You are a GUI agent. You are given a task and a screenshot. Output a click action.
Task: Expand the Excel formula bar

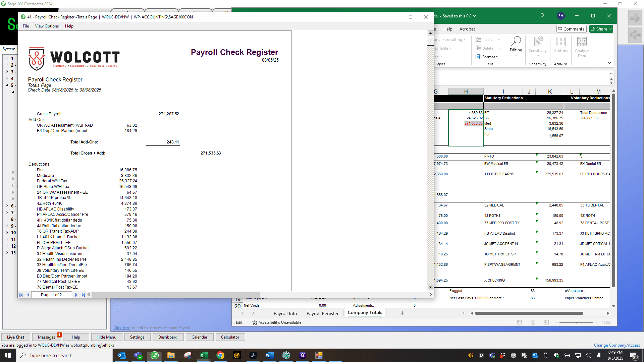pos(611,73)
